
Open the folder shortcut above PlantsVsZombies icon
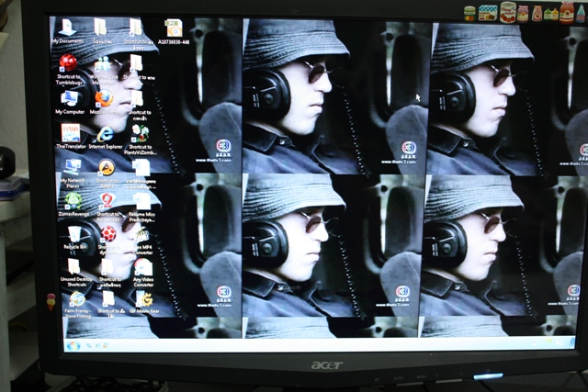pos(139,106)
